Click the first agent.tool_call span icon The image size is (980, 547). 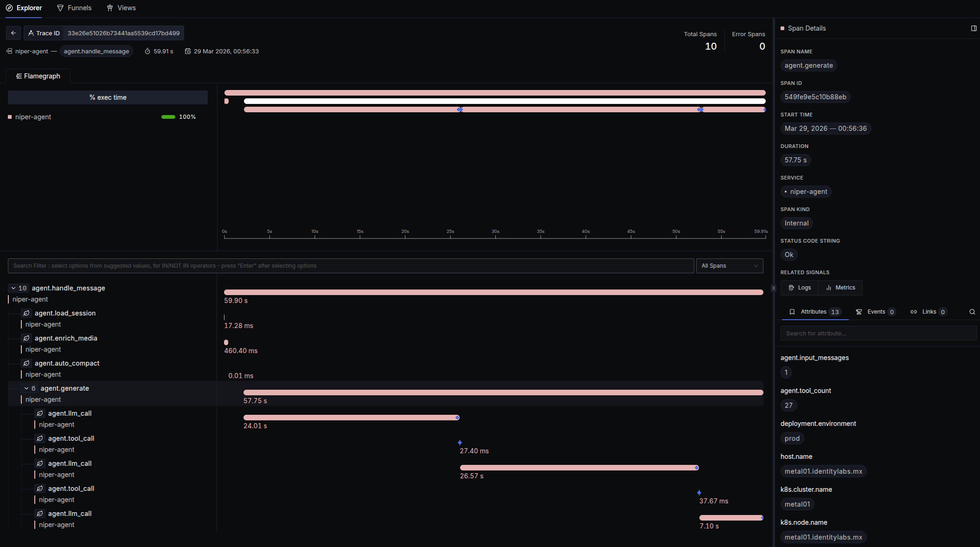pos(40,438)
